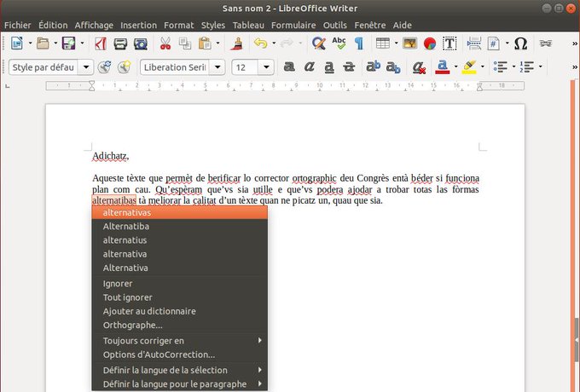Toggle formatting marks pilcrow icon
This screenshot has width=580, height=392.
point(359,43)
